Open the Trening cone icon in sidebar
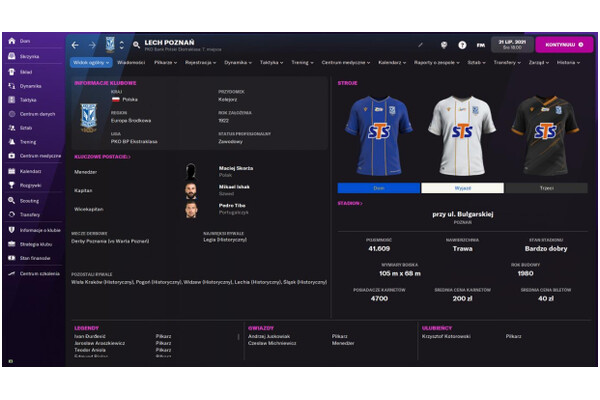Screen dimensions: 600x400 coord(11,142)
